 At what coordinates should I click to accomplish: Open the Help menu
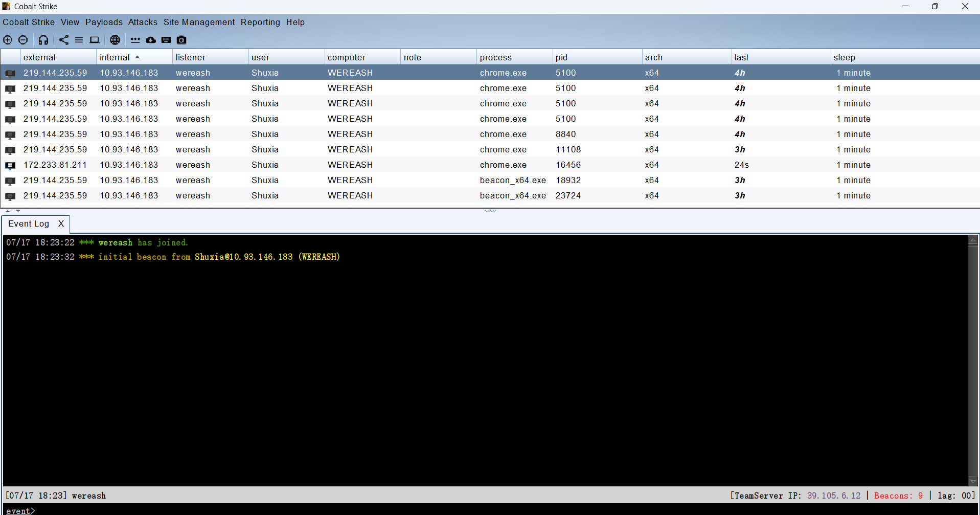pyautogui.click(x=295, y=22)
